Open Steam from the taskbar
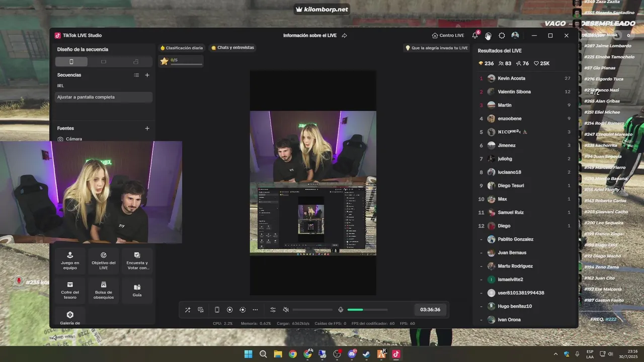Viewport: 644px width, 362px height. 366,354
